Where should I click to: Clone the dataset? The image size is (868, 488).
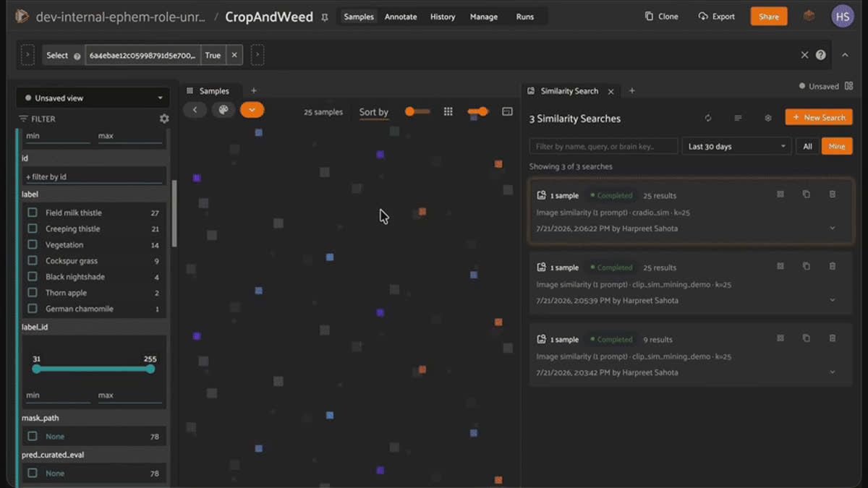(x=661, y=17)
